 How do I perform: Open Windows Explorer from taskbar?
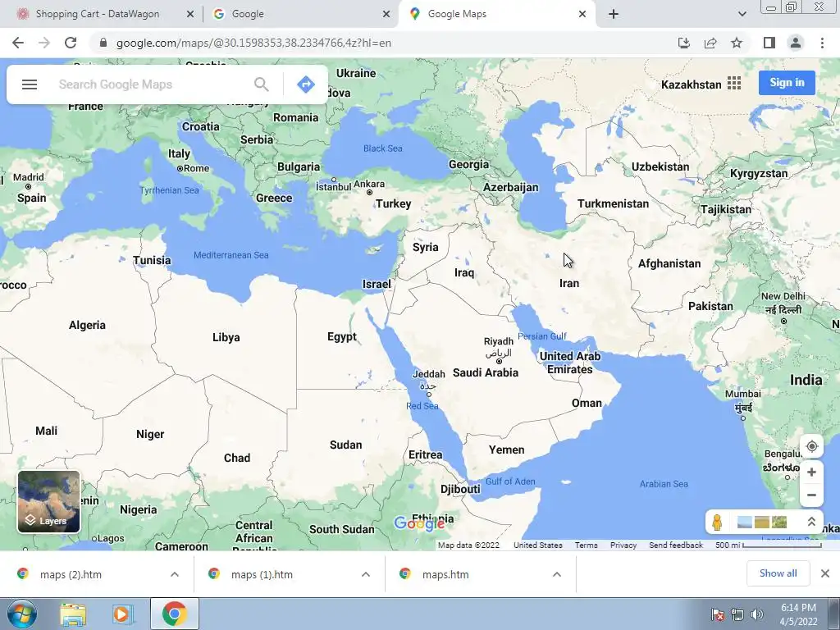tap(73, 614)
